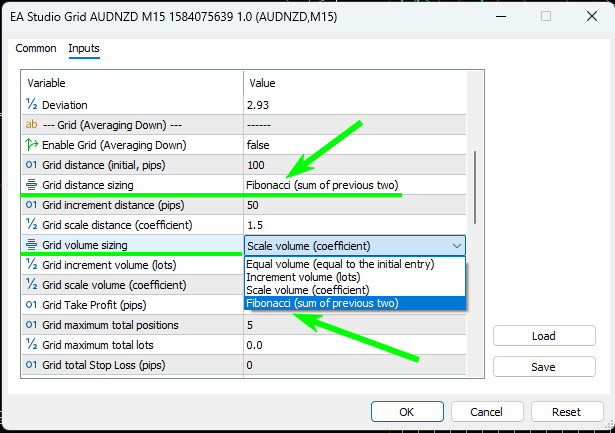Image resolution: width=615 pixels, height=433 pixels.
Task: Click the Grid maximum total positions icon
Action: (x=31, y=325)
